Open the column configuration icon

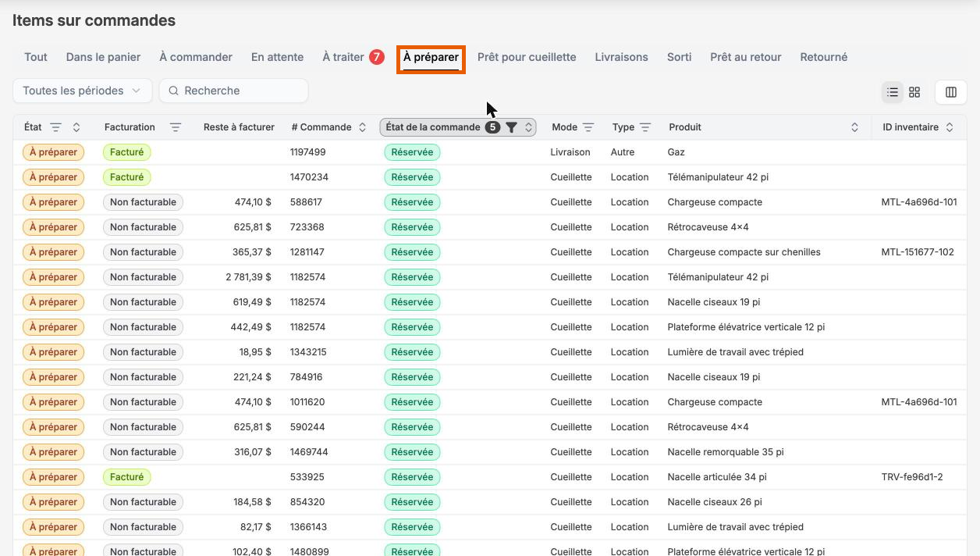[951, 92]
